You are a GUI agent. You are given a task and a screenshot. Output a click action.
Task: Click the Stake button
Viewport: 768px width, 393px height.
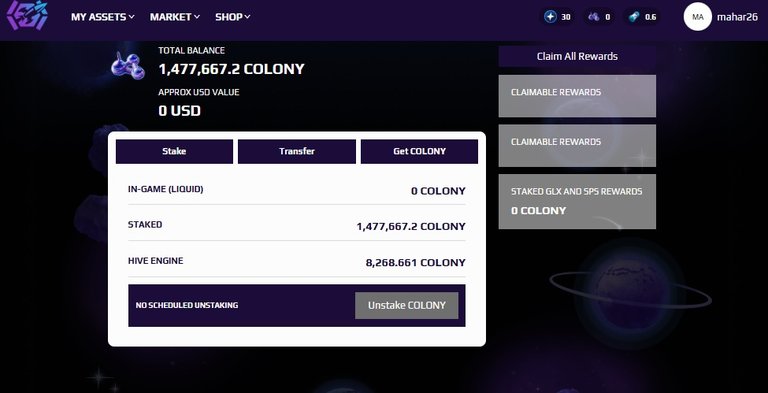(x=174, y=151)
